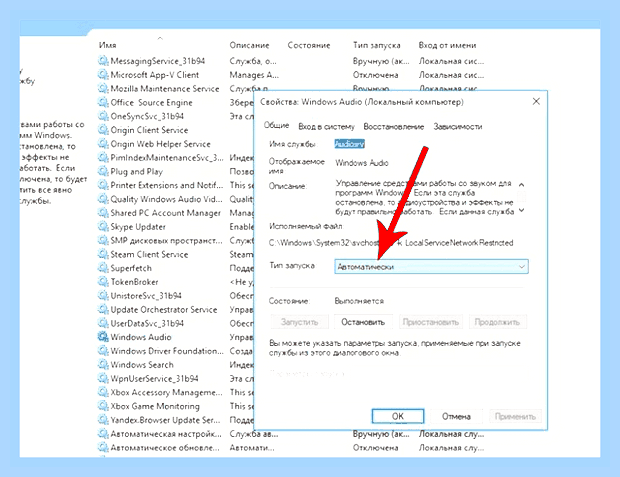Click the gear icon beside Xbox Accessory Management

103,392
